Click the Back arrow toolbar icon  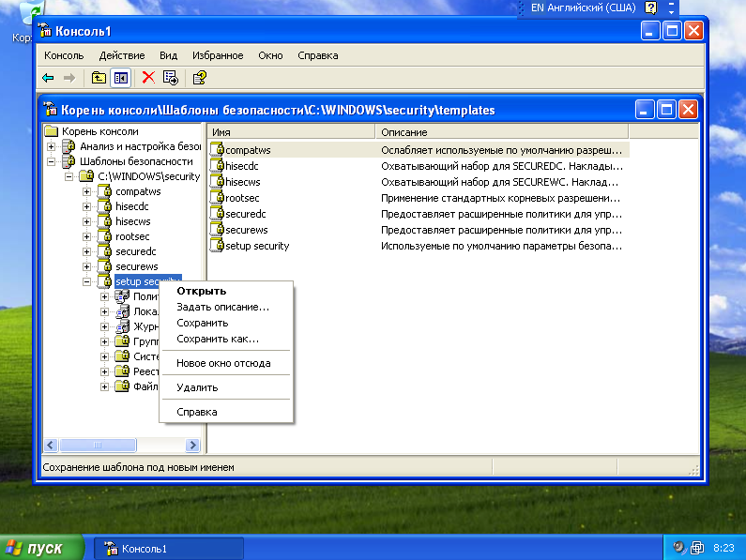click(48, 78)
